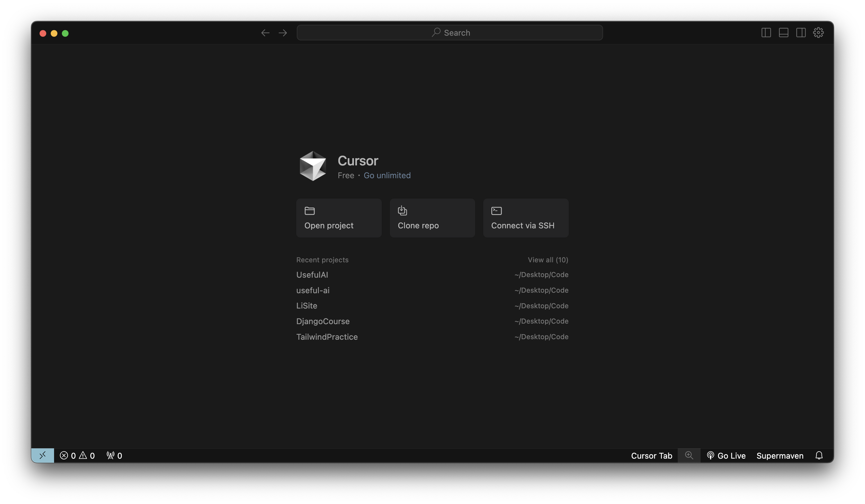This screenshot has height=504, width=865.
Task: Click the back navigation arrow
Action: click(x=265, y=33)
